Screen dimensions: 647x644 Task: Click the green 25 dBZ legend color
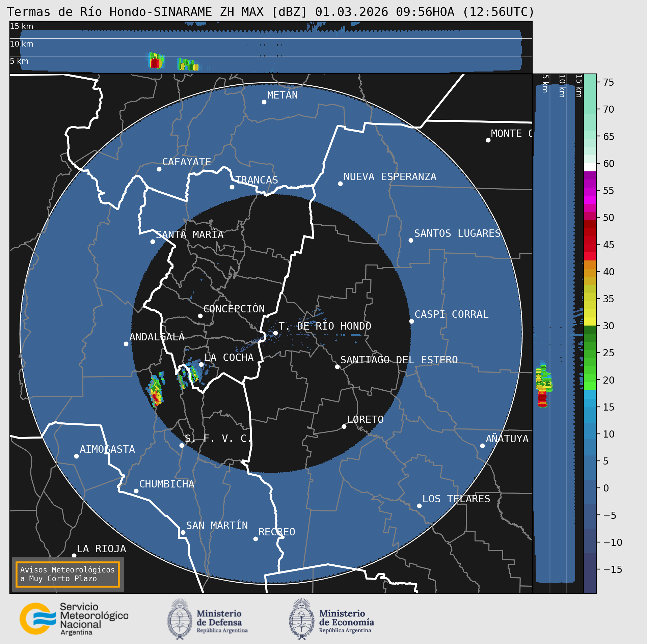coord(590,353)
